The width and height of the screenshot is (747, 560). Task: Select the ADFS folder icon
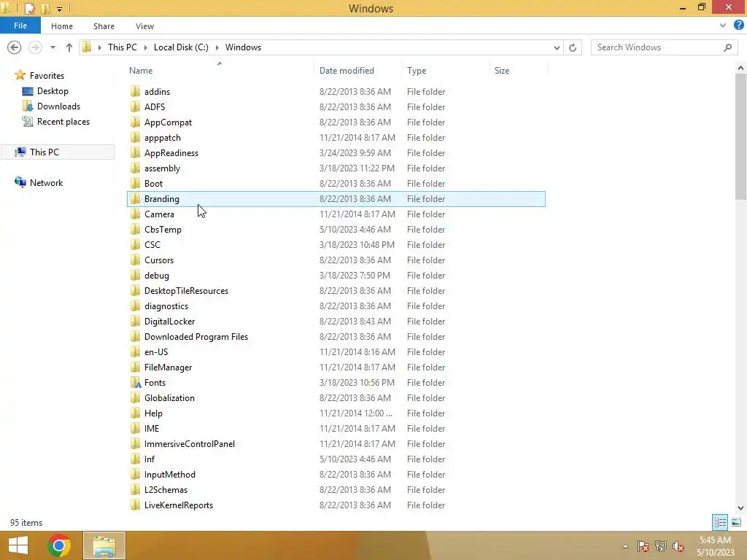pos(135,106)
